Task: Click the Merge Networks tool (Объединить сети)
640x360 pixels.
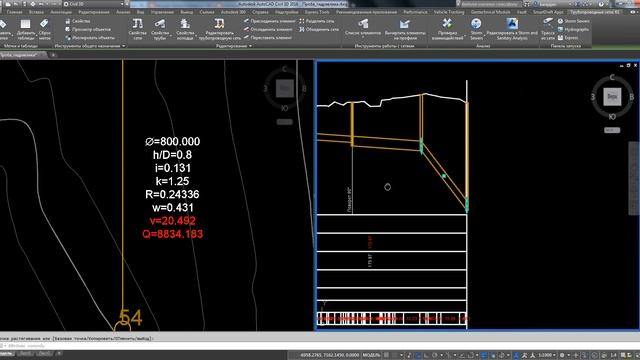Action: point(319,29)
